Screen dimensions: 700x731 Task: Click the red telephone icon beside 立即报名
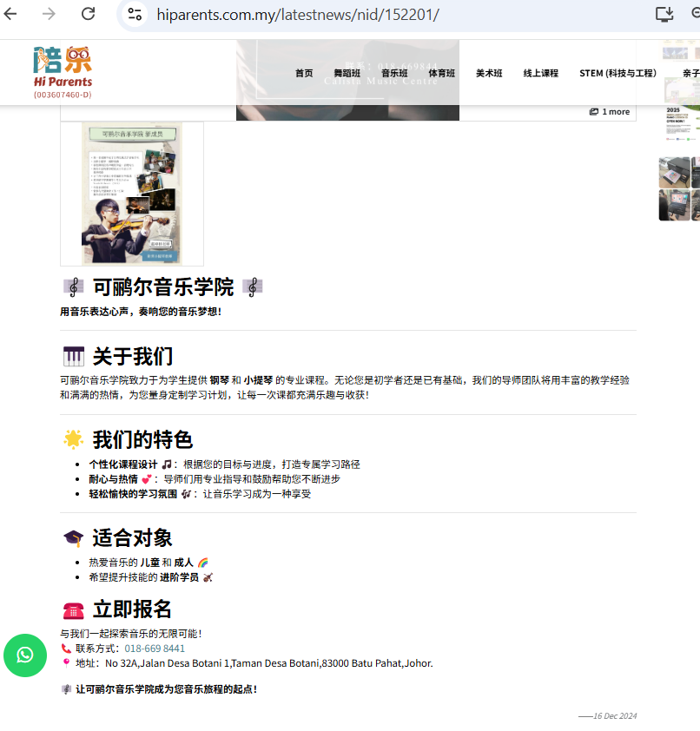coord(74,609)
